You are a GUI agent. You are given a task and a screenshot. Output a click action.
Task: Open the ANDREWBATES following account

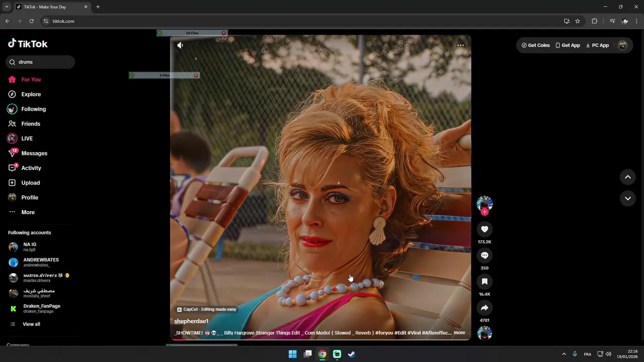(x=40, y=262)
